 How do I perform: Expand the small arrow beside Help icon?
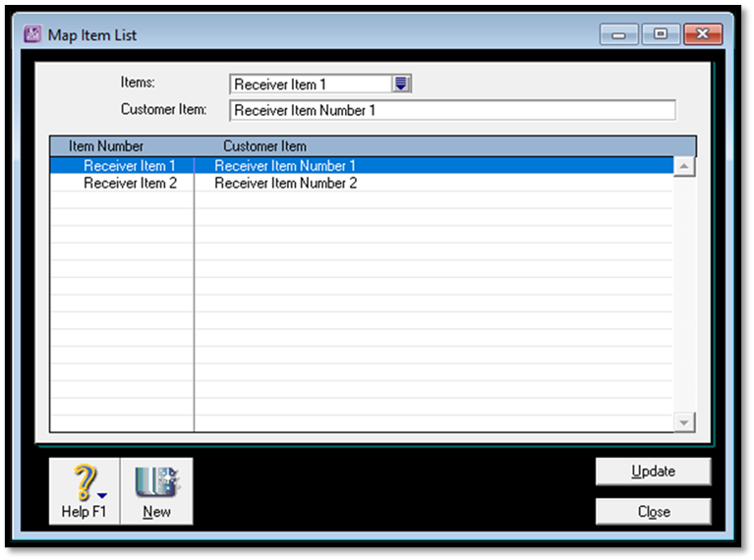[102, 494]
